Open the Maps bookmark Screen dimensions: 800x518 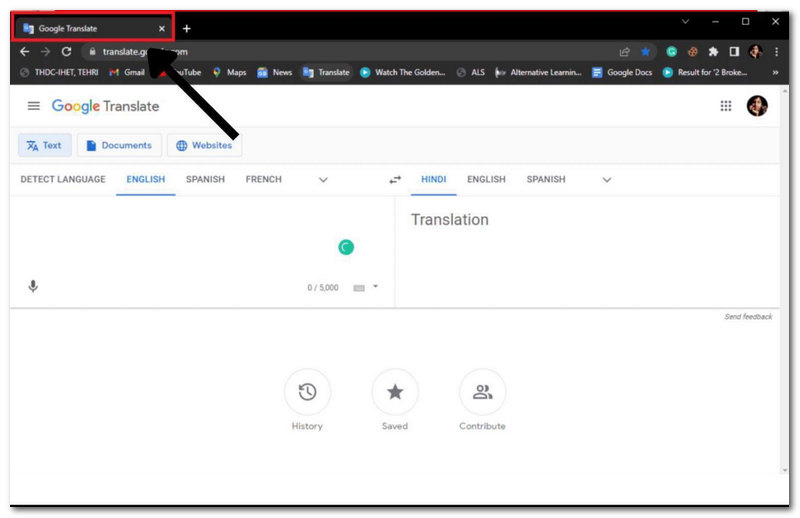point(230,72)
